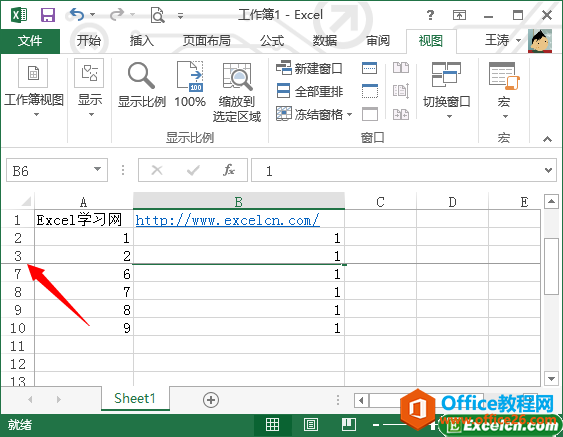Expand the 显示 dropdown group

pos(91,115)
